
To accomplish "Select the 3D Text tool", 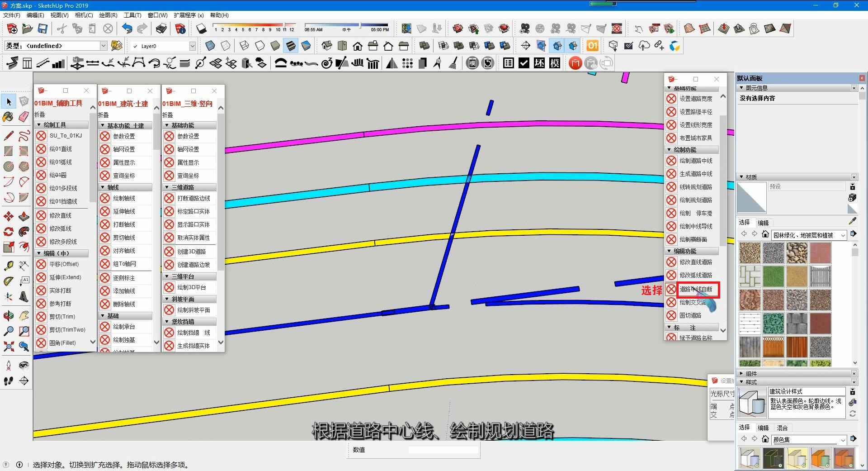I will point(24,297).
